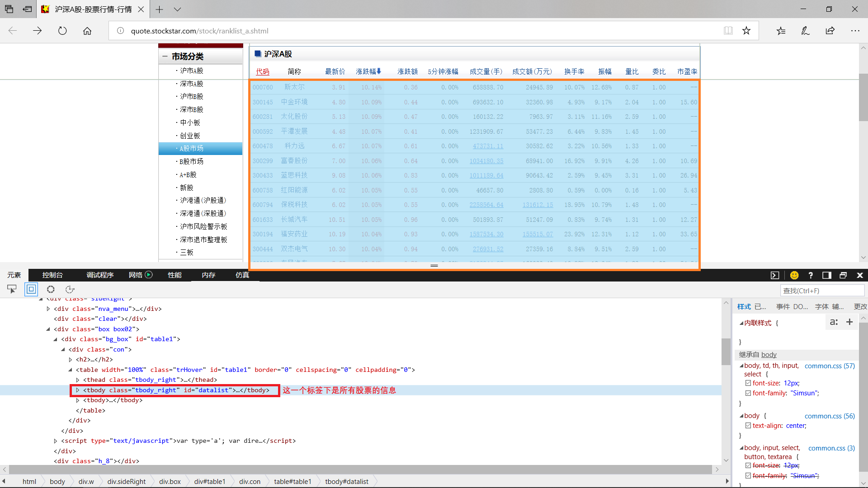Click stock code 000760 link
868x488 pixels.
pyautogui.click(x=263, y=87)
